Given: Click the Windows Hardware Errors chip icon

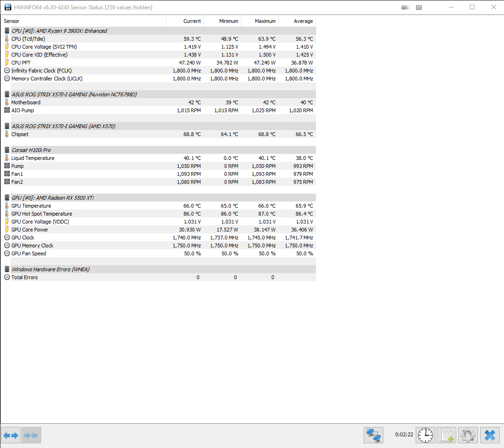Looking at the screenshot, I should click(7, 269).
